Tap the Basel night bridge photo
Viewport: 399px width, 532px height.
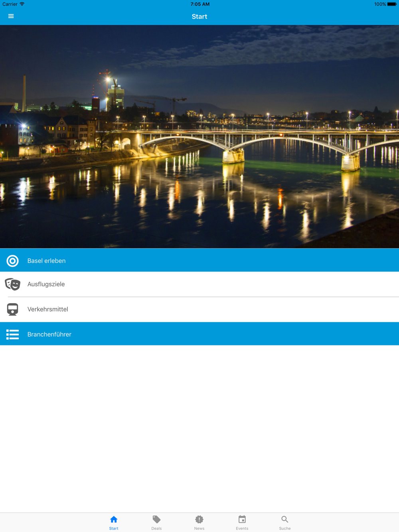point(199,137)
